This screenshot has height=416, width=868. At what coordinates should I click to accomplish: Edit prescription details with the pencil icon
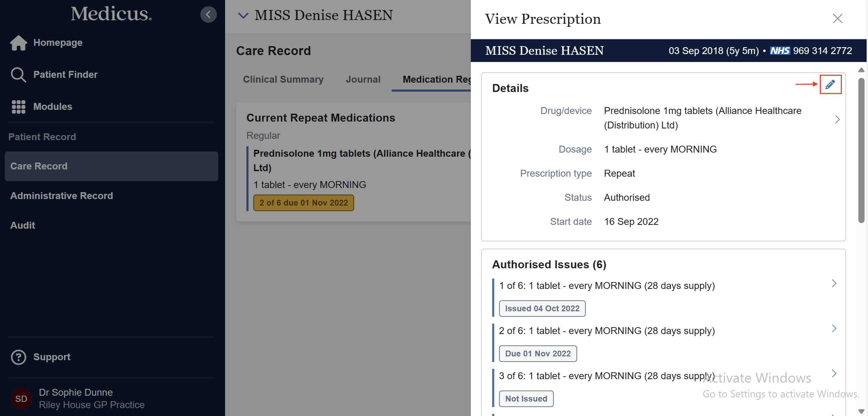(x=830, y=84)
